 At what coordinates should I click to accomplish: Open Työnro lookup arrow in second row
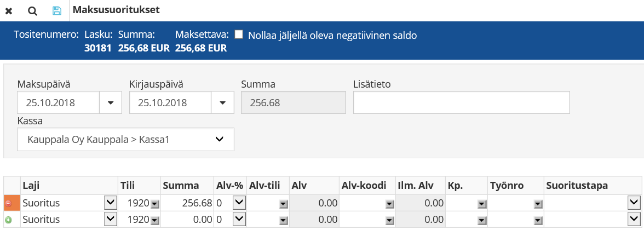537,220
